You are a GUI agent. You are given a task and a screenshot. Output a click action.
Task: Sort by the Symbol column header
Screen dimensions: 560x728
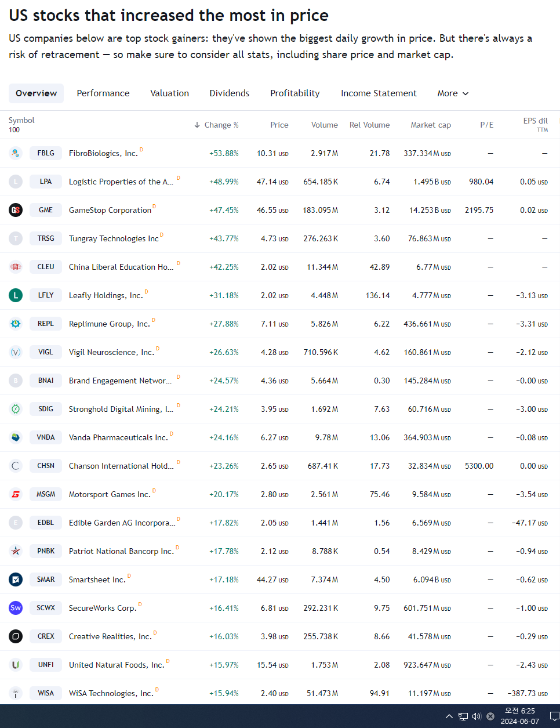tap(21, 120)
